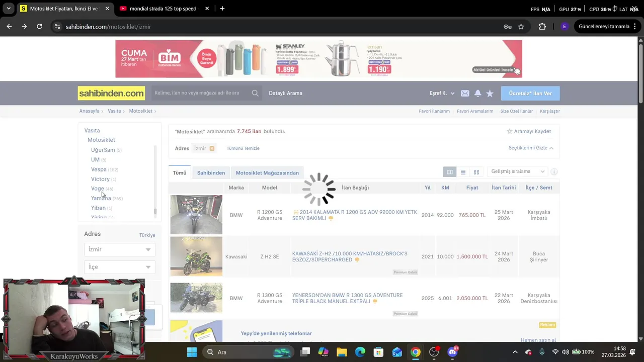This screenshot has height=362, width=644.
Task: Sort by Fiyat column header
Action: coord(472,188)
